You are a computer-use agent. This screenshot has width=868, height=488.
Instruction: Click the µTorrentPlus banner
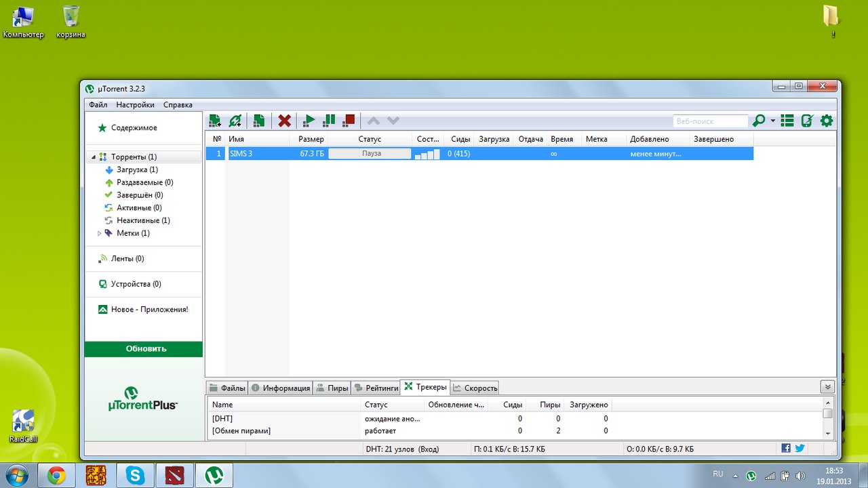(x=144, y=398)
